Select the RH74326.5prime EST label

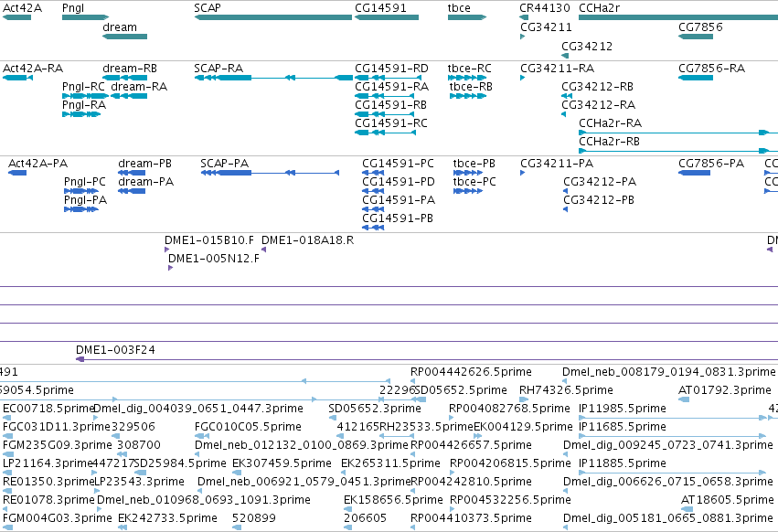[x=566, y=390]
